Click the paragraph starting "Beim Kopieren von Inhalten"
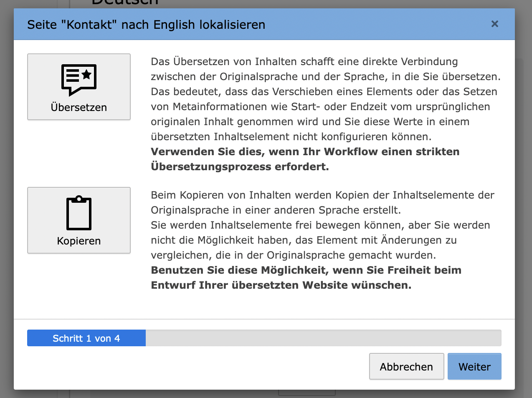 click(322, 195)
